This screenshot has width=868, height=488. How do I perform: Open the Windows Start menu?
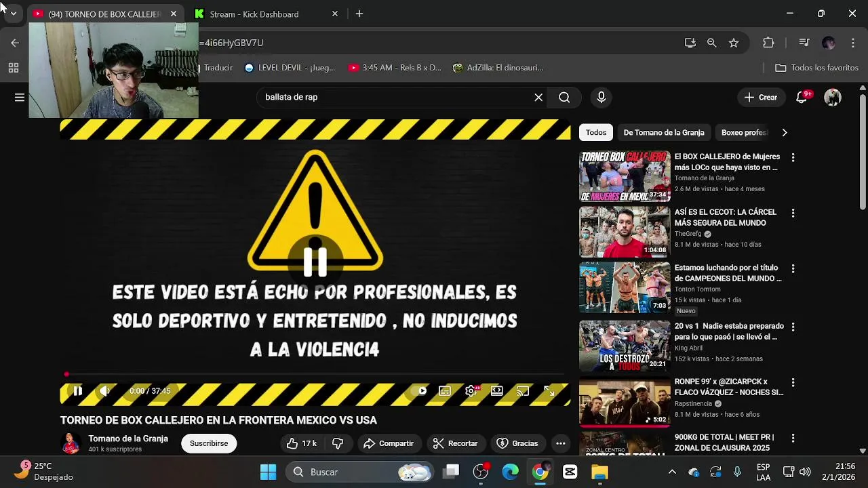click(x=269, y=472)
